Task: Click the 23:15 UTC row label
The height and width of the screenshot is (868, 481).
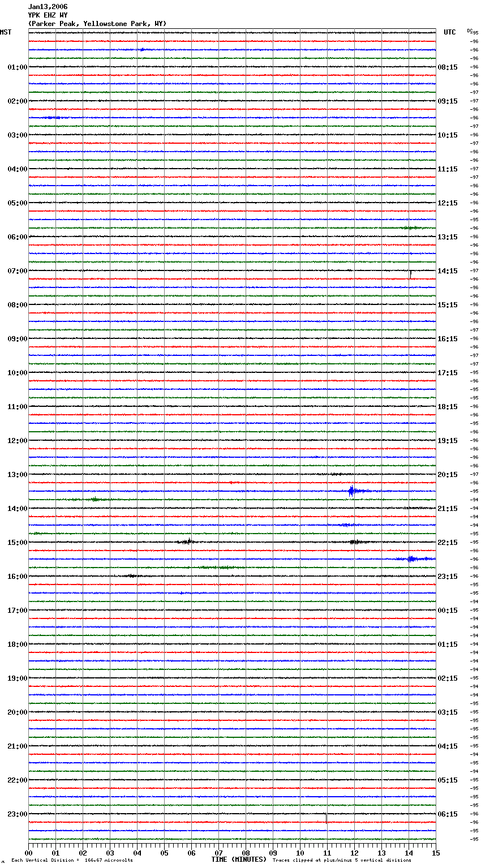Action: tap(448, 577)
